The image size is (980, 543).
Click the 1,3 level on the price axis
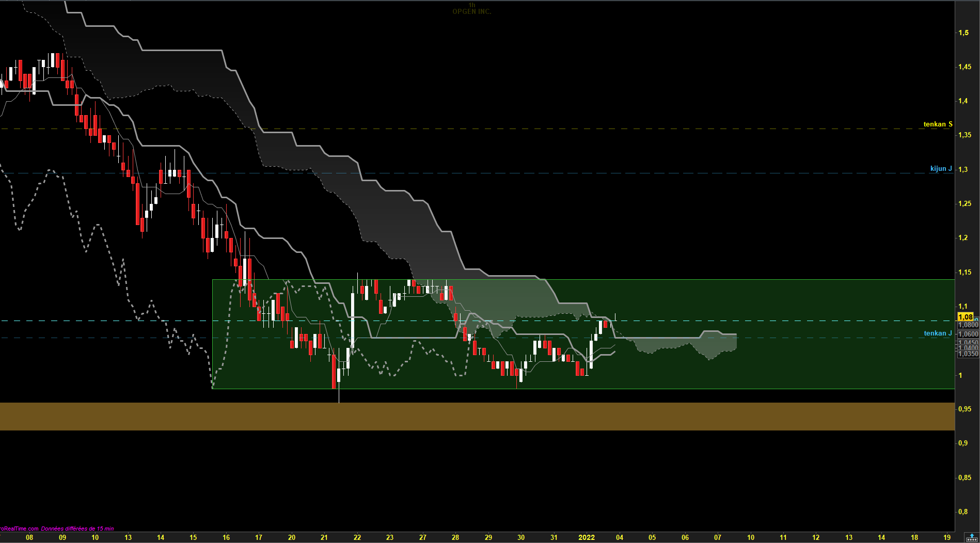963,169
